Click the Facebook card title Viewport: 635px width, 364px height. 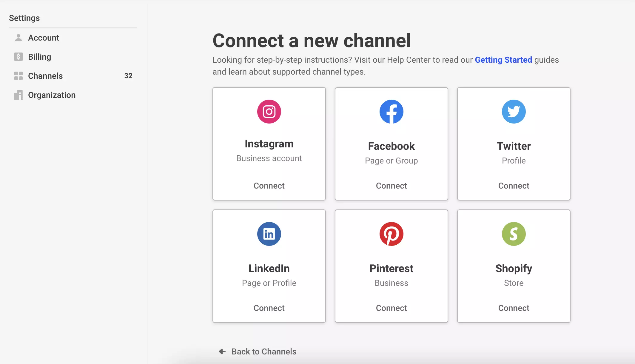391,146
